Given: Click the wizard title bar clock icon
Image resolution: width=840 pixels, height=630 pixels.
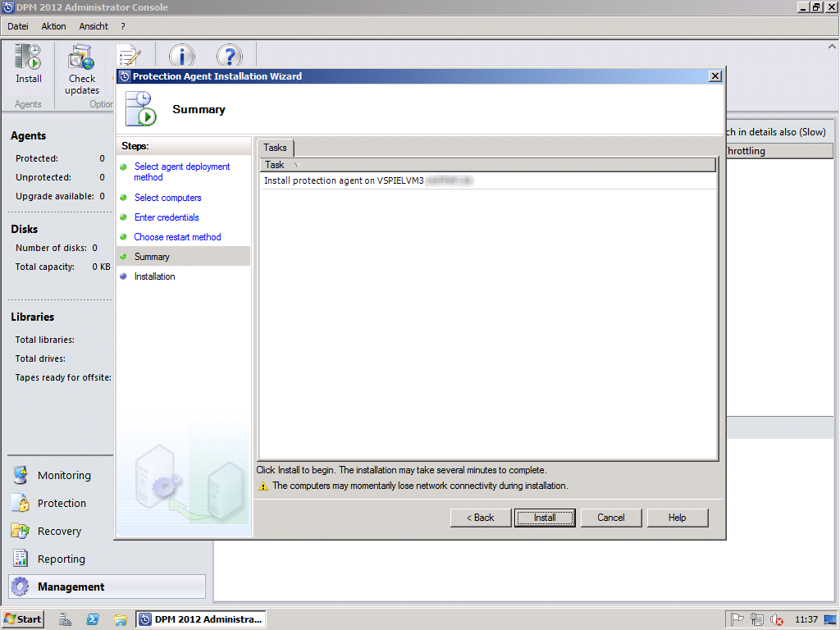Looking at the screenshot, I should pyautogui.click(x=125, y=76).
